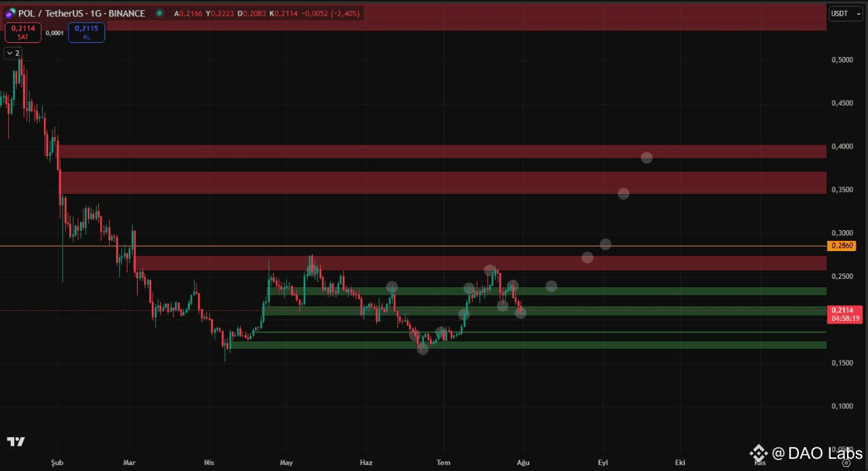Click the D0,2083 low value
868x471 pixels.
pyautogui.click(x=250, y=14)
